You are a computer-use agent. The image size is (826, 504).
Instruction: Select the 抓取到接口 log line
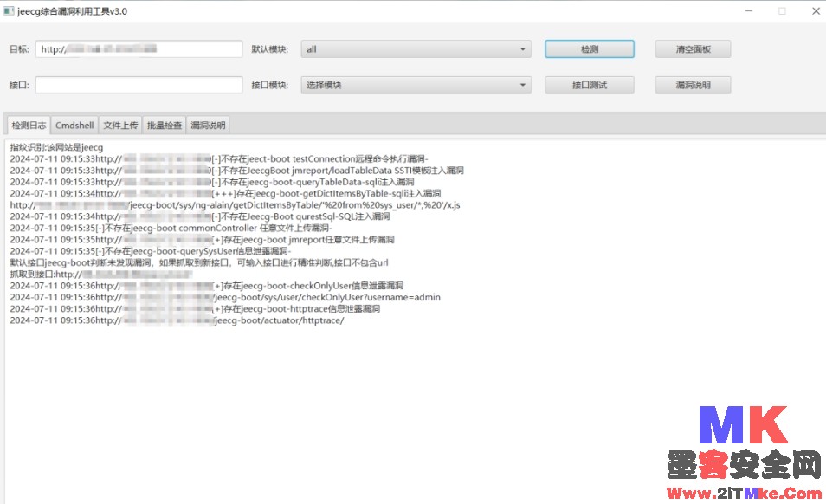click(101, 275)
